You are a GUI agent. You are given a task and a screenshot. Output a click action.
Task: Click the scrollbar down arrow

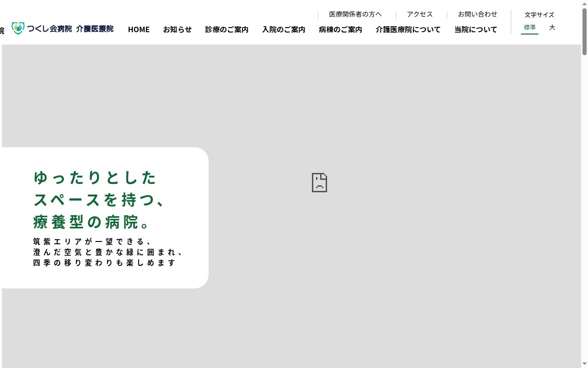[584, 364]
